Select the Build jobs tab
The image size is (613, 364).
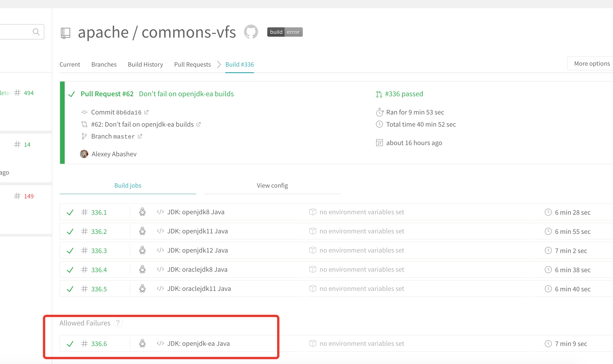pos(128,186)
